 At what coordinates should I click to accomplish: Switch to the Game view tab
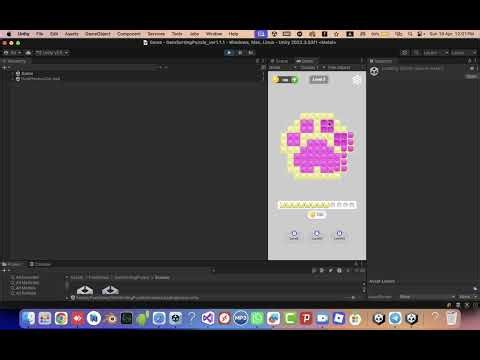pyautogui.click(x=305, y=61)
